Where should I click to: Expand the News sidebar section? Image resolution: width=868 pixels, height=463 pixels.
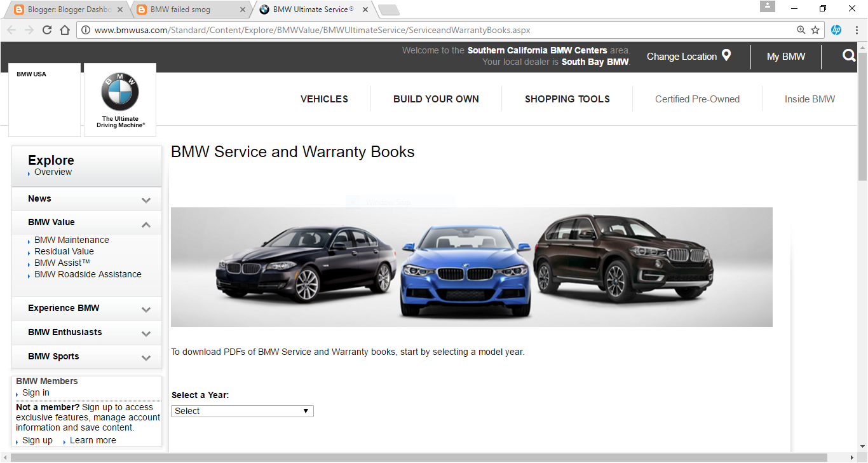tap(87, 199)
